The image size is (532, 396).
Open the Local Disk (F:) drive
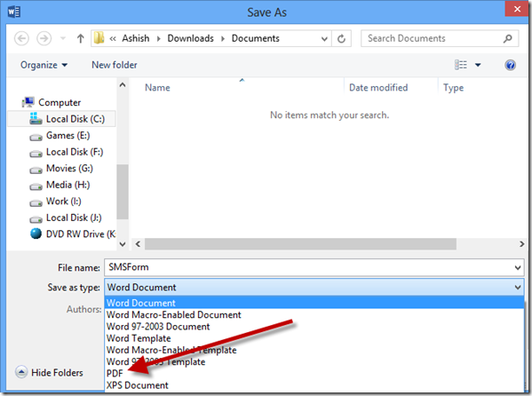click(75, 152)
